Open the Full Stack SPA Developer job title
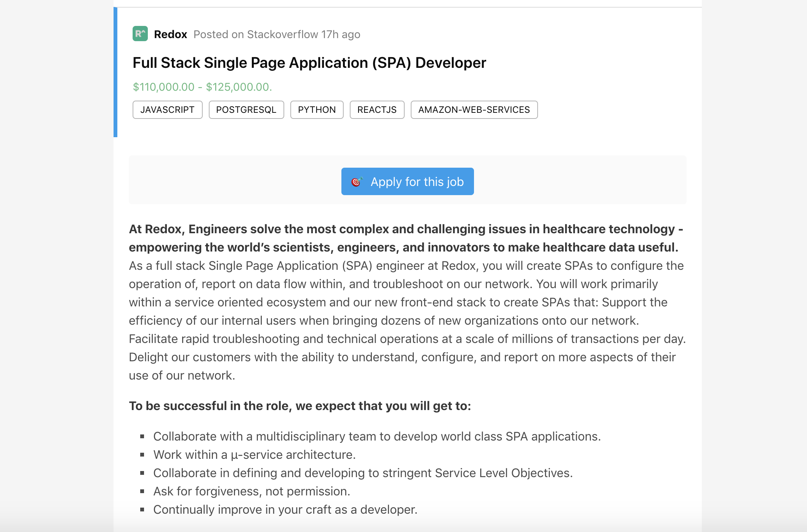 click(309, 63)
